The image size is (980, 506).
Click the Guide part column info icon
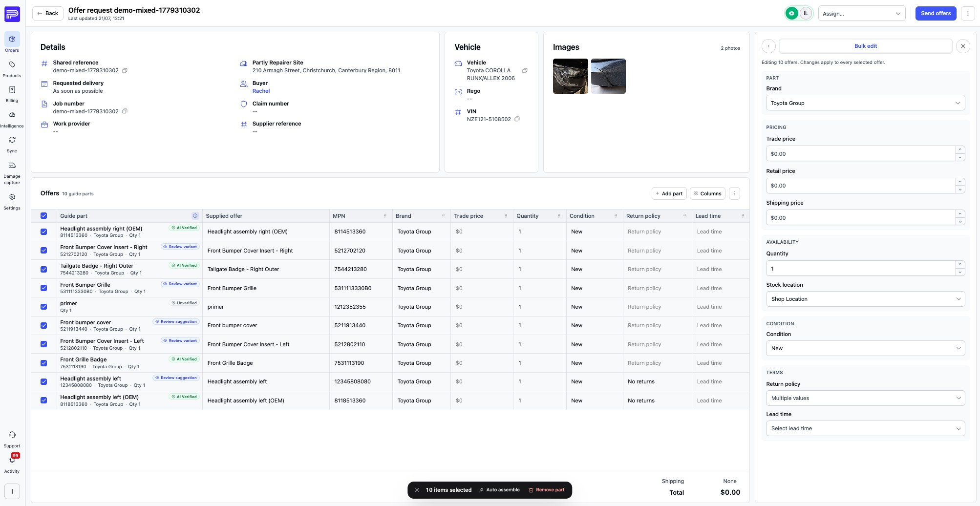click(x=195, y=216)
